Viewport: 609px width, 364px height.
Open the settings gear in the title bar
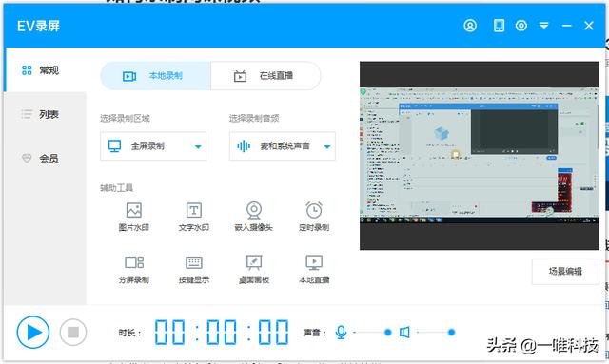coord(521,26)
